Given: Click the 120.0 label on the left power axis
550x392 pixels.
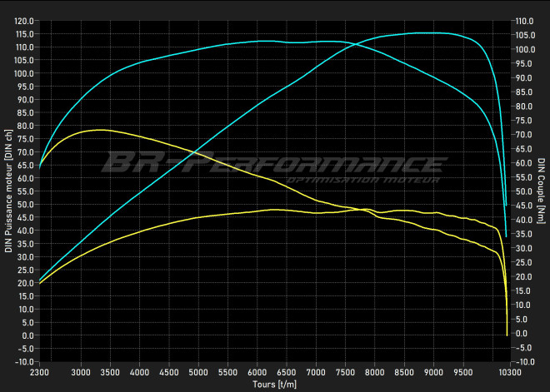Looking at the screenshot, I should 24,21.
